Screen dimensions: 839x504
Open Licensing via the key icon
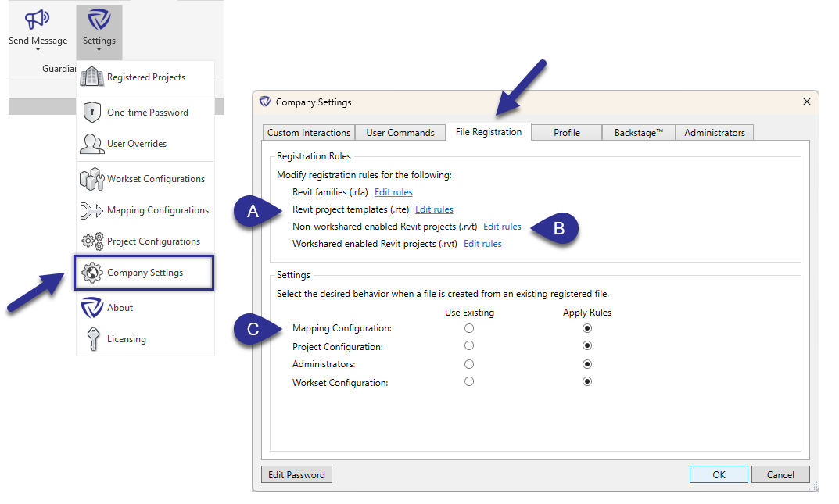click(x=92, y=338)
